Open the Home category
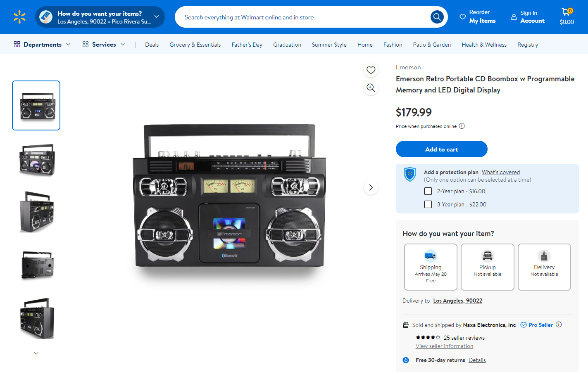The image size is (588, 374). (x=365, y=45)
